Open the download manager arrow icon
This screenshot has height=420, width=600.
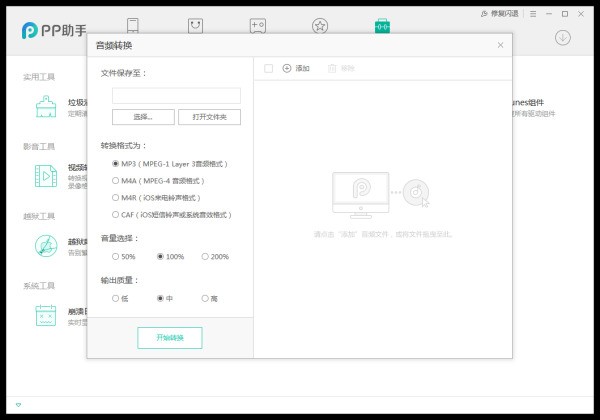tap(563, 37)
